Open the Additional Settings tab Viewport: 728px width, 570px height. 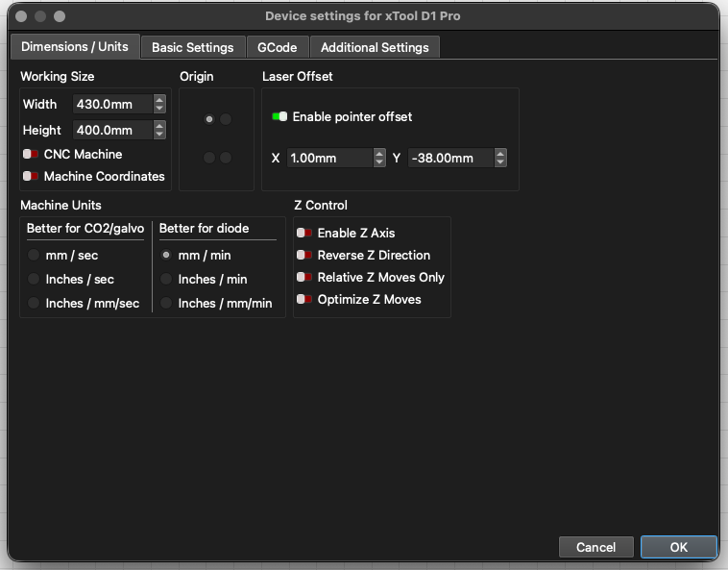click(375, 47)
